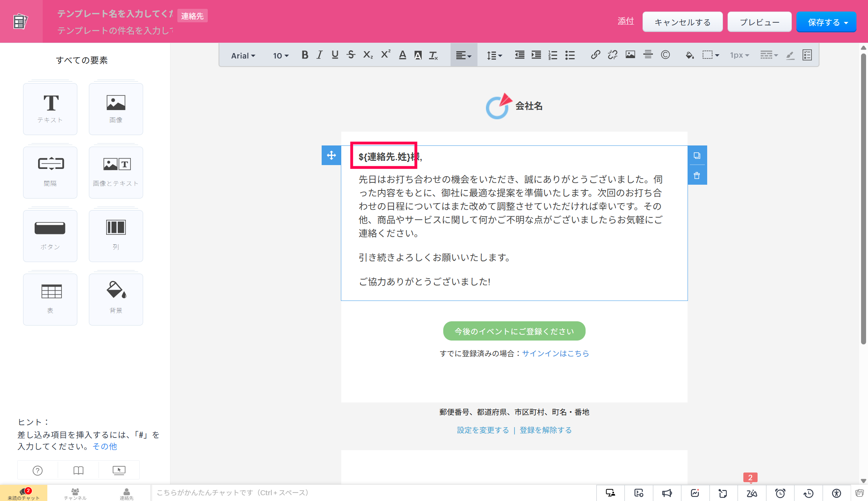Click the trash icon to delete the block
Image resolution: width=868 pixels, height=501 pixels.
[x=697, y=176]
